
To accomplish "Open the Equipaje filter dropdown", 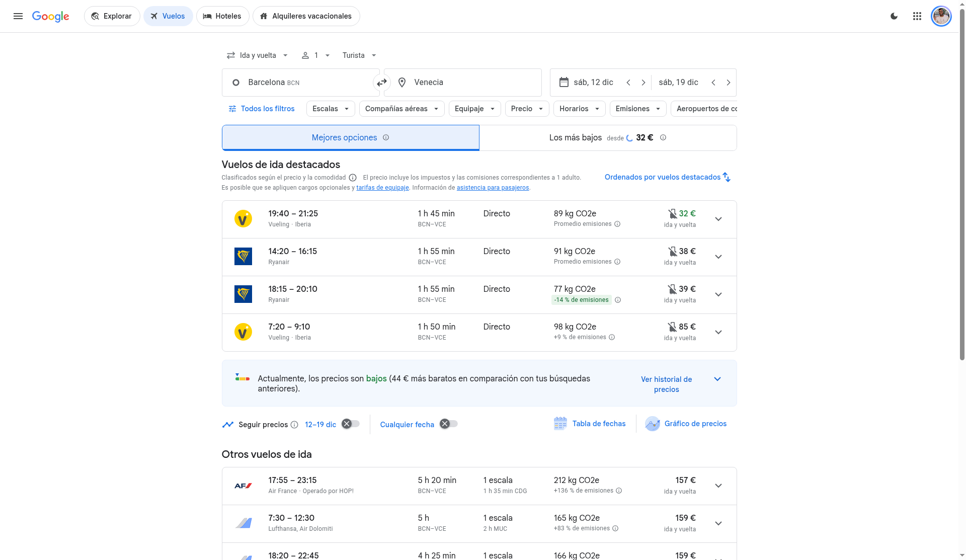I will click(x=474, y=109).
